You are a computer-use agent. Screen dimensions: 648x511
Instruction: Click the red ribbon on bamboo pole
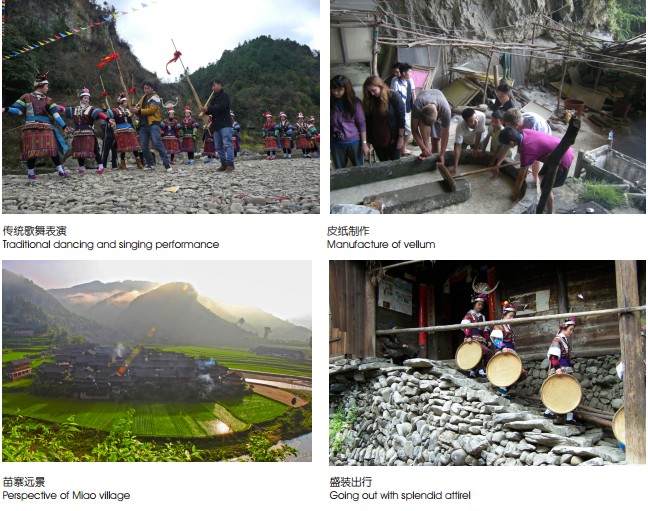coord(174,61)
